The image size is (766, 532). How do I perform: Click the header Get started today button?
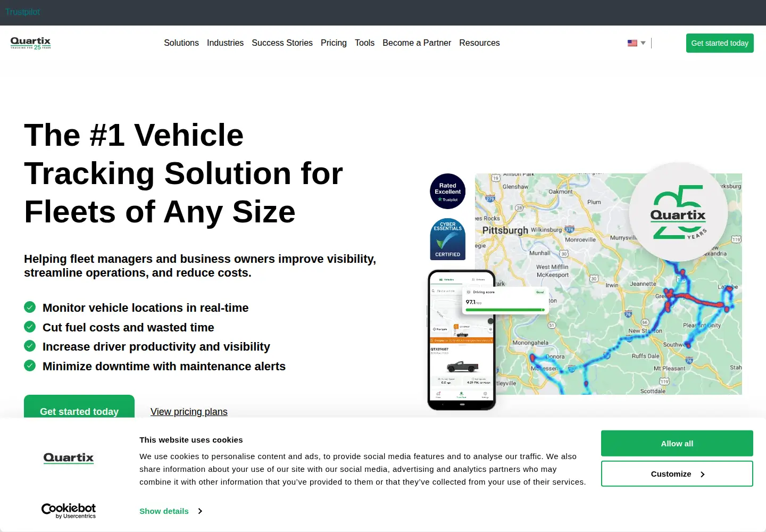[x=720, y=43]
